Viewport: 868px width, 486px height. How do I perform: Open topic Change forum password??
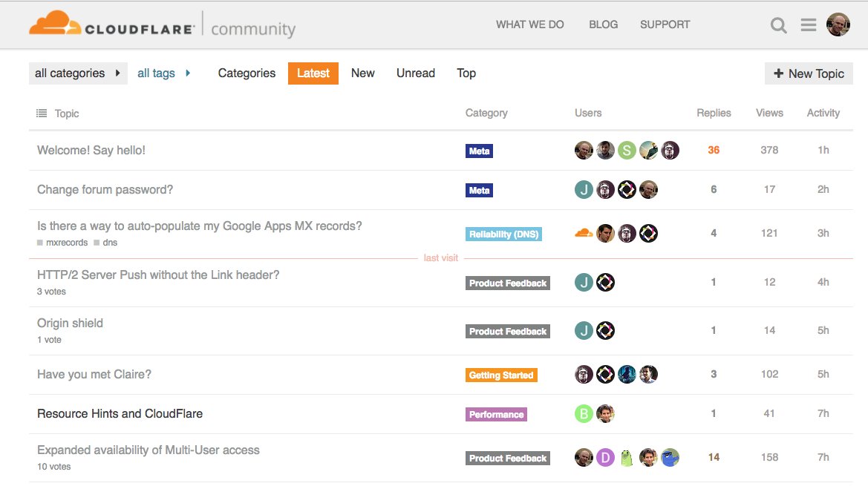coord(105,190)
